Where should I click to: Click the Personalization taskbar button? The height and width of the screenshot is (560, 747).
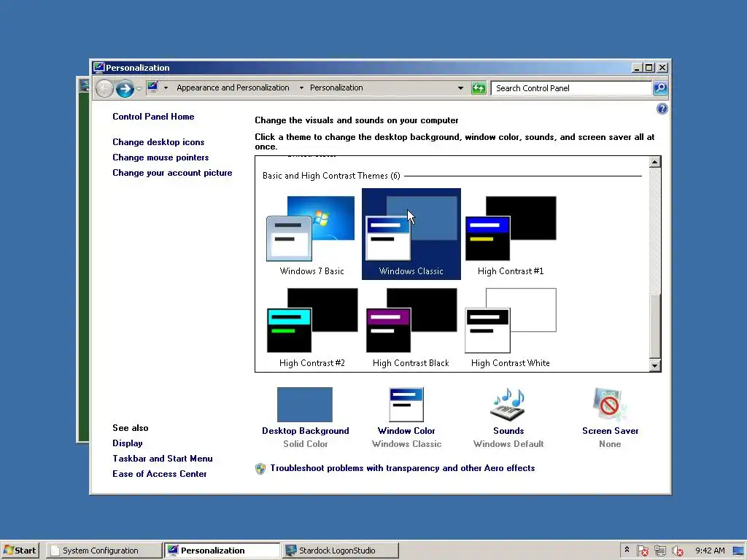(222, 551)
